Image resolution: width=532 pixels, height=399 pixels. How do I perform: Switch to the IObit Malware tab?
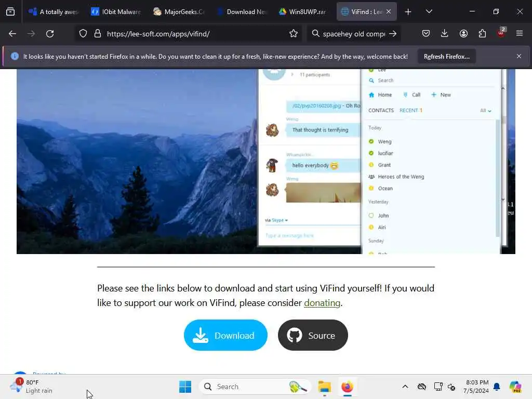(x=116, y=11)
